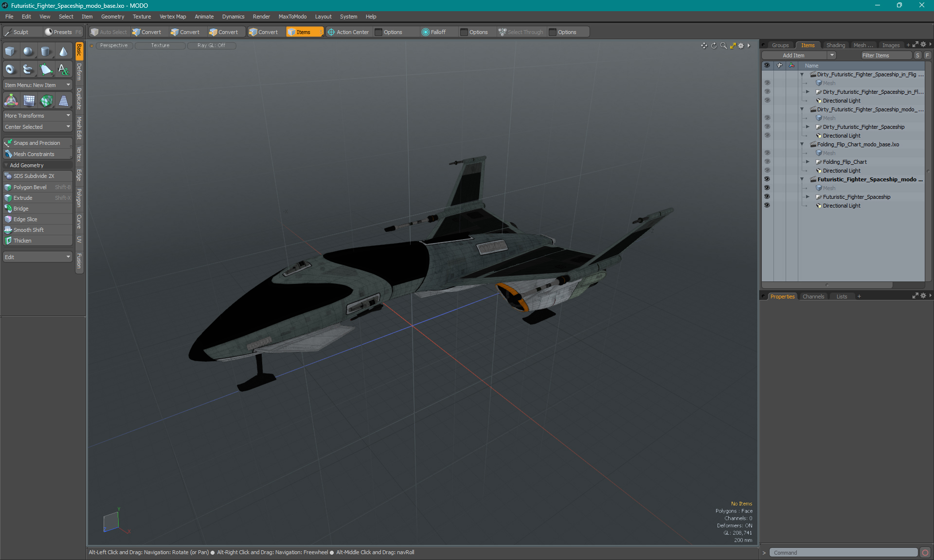
Task: Open the Edit dropdown in left panel
Action: [x=37, y=257]
